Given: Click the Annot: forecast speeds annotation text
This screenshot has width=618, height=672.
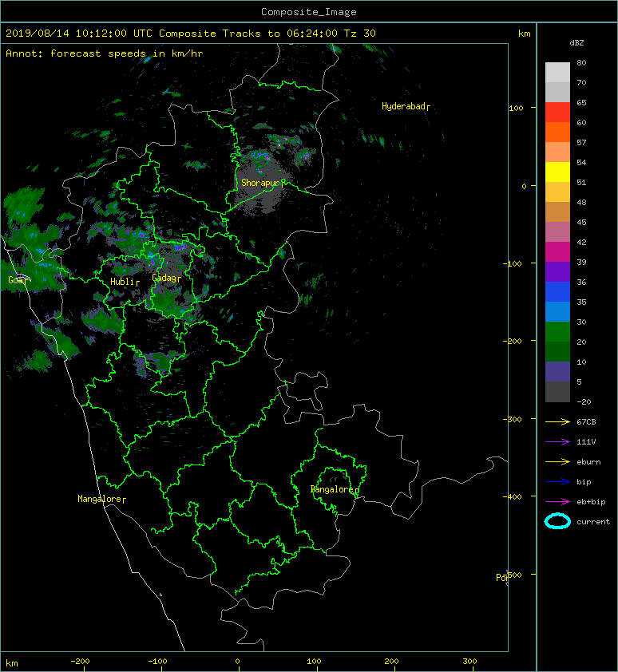Looking at the screenshot, I should (105, 53).
